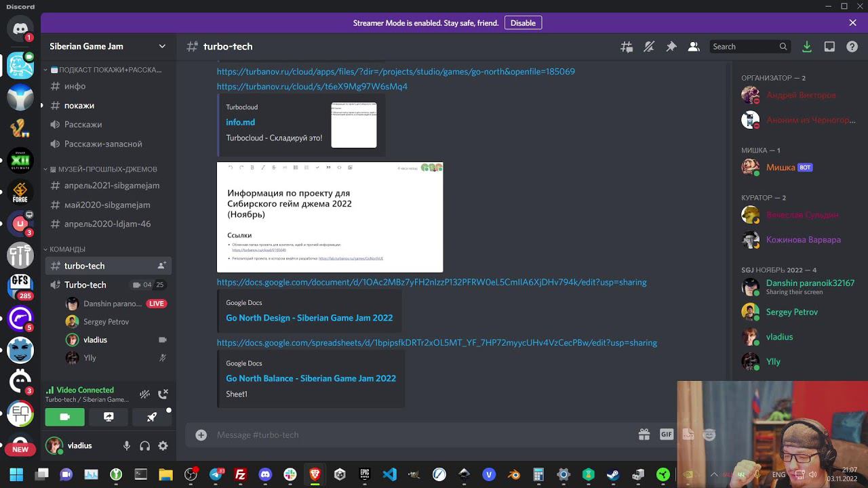This screenshot has width=868, height=488.
Task: Open the go-north openfile turbanov.ru link
Action: tap(396, 72)
